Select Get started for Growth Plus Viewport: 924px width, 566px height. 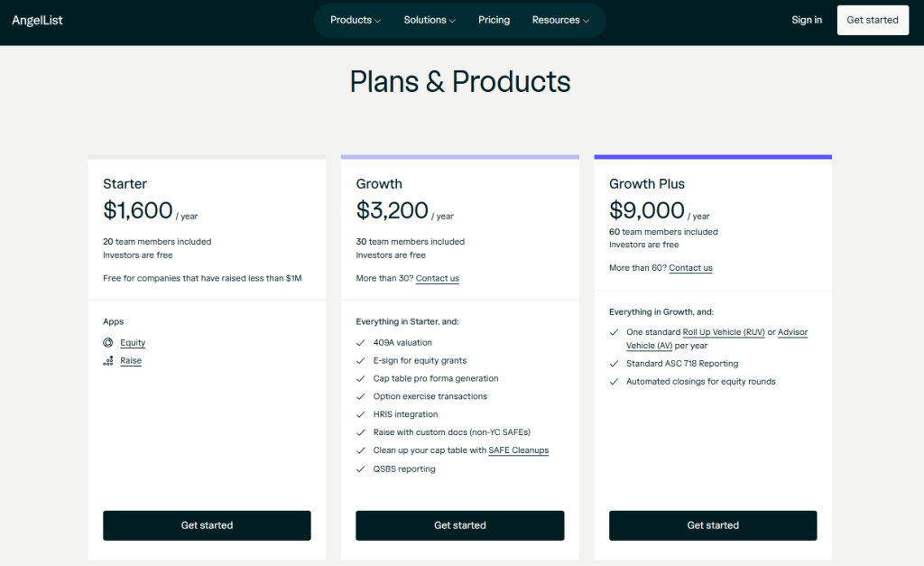(x=713, y=525)
